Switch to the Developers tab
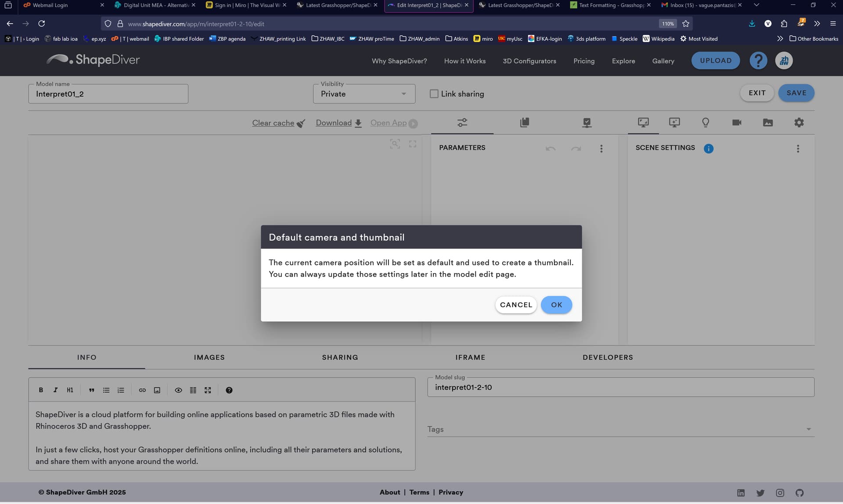This screenshot has height=504, width=843. (x=608, y=357)
